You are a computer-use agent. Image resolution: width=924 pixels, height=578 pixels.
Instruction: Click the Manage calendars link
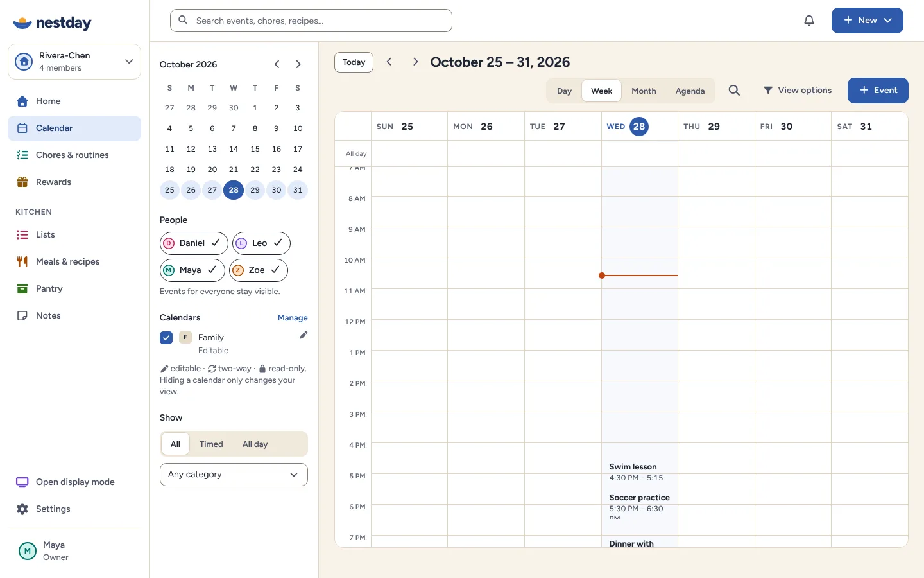(293, 318)
